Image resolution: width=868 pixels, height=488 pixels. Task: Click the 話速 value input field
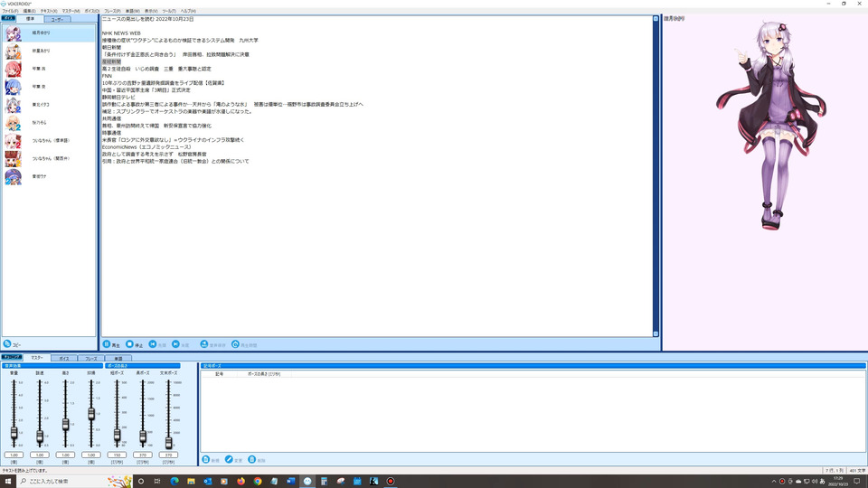pyautogui.click(x=40, y=455)
